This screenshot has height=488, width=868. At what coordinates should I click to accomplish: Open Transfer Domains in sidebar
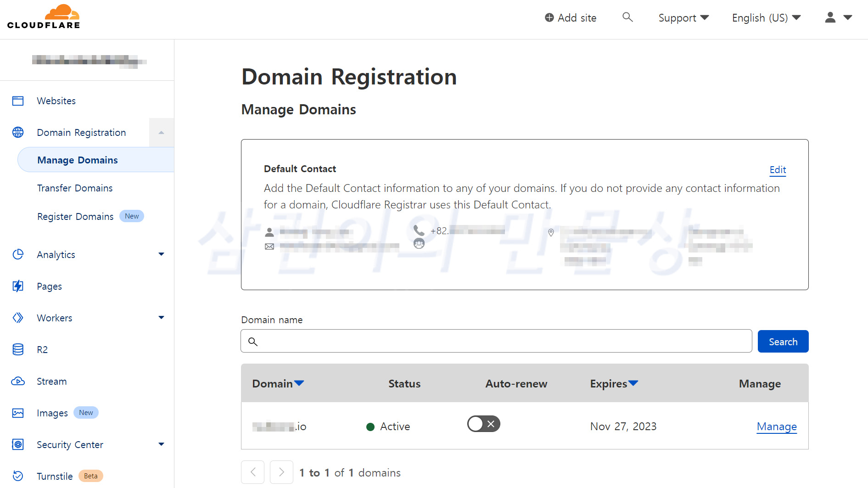tap(75, 188)
